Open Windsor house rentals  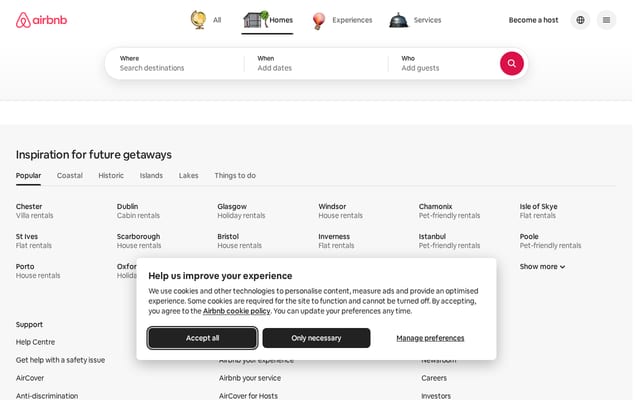[x=340, y=211]
